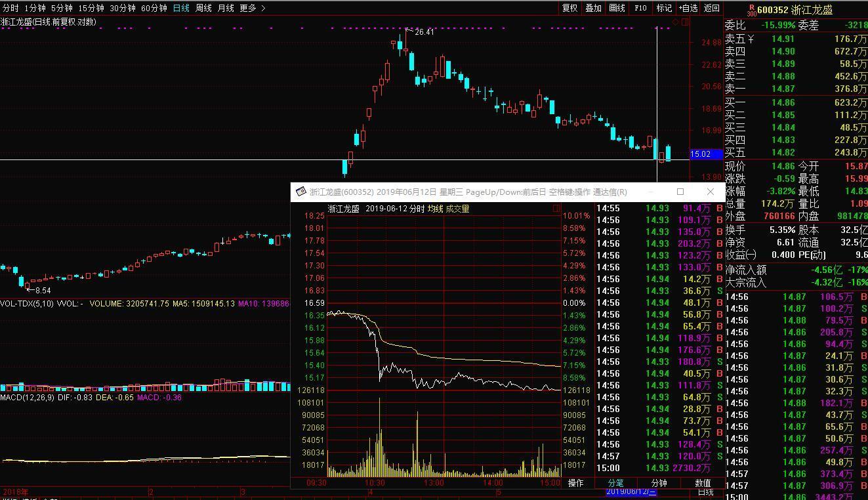Click the diamond icon atop K-line chart
Image resolution: width=868 pixels, height=500 pixels.
point(676,22)
